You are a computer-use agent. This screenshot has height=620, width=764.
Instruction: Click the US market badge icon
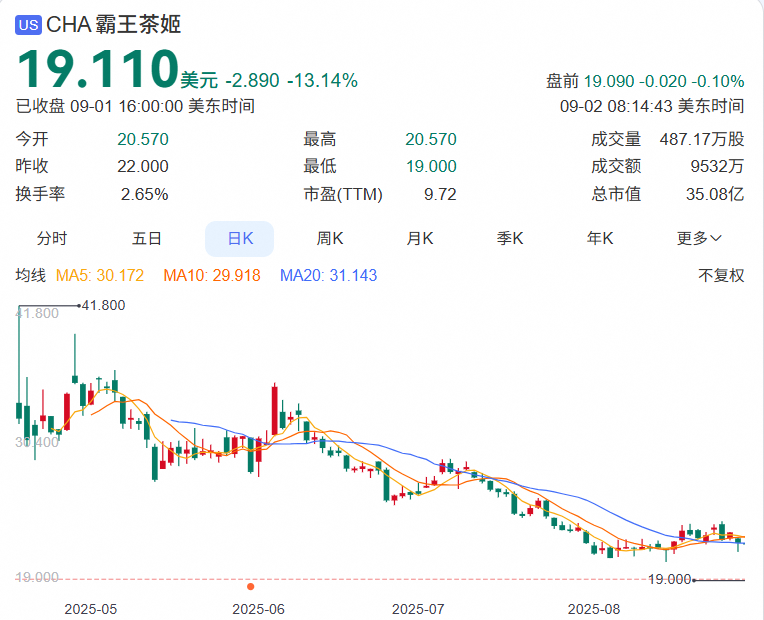click(x=29, y=26)
